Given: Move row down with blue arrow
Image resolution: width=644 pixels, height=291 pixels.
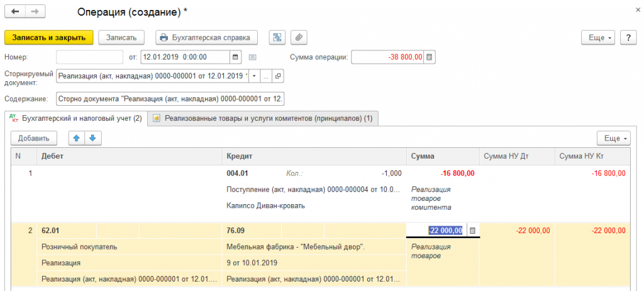Looking at the screenshot, I should click(91, 138).
